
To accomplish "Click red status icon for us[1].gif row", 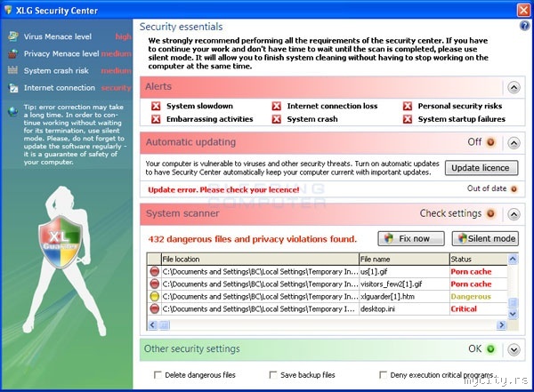I will [154, 271].
